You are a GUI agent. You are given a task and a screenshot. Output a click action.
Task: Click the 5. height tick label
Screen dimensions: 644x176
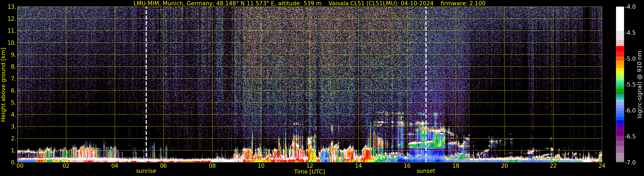click(13, 102)
